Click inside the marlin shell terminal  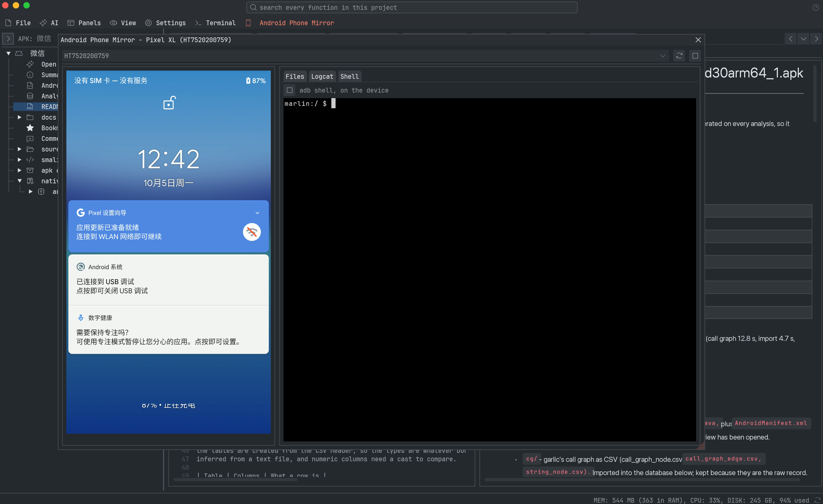pyautogui.click(x=490, y=269)
